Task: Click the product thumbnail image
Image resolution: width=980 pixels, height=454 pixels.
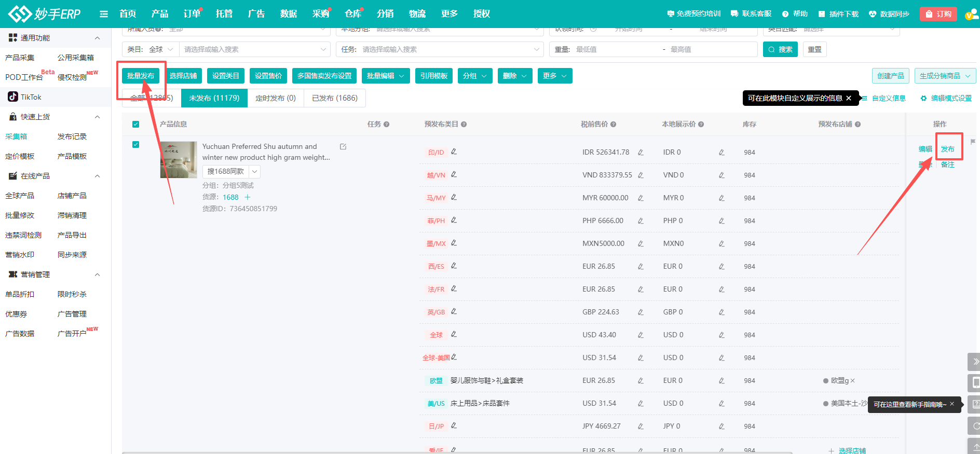Action: point(179,160)
